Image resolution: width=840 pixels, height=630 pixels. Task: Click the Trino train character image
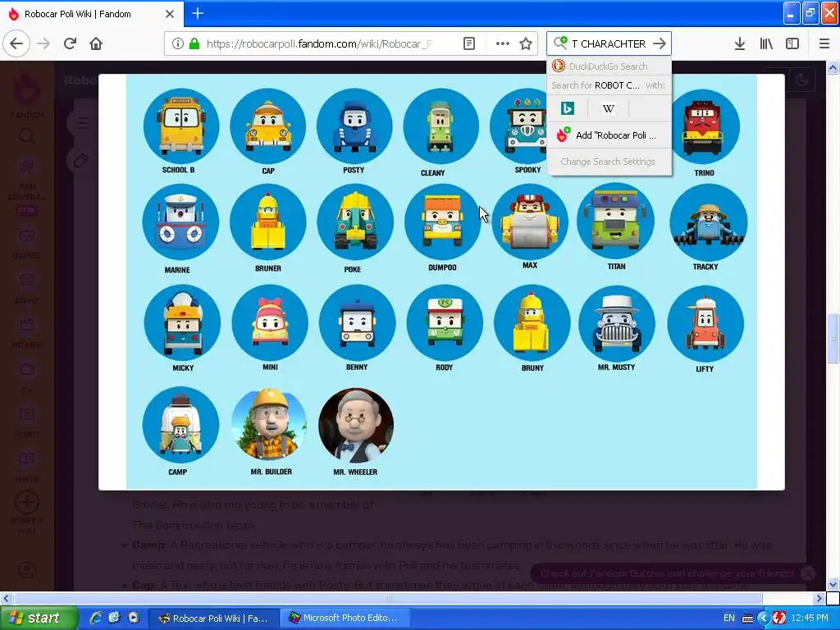pyautogui.click(x=704, y=127)
